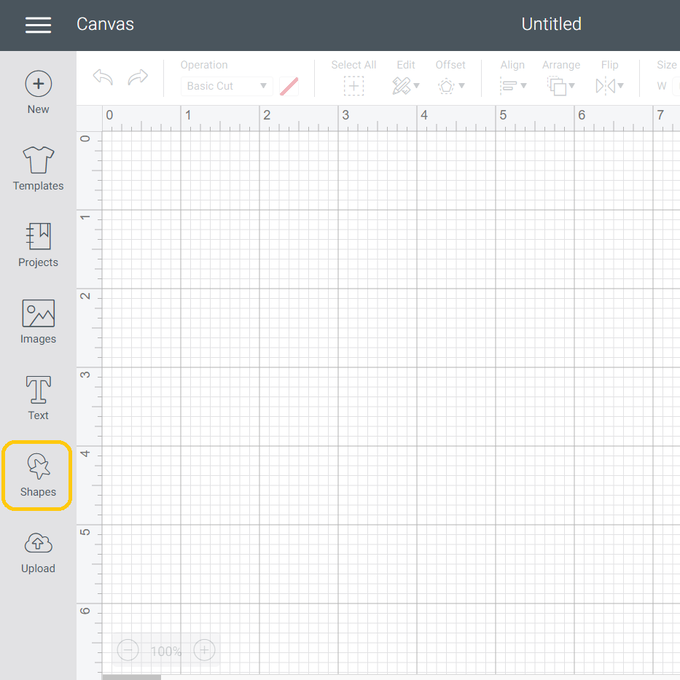The image size is (680, 680).
Task: Open the Images library
Action: (38, 322)
